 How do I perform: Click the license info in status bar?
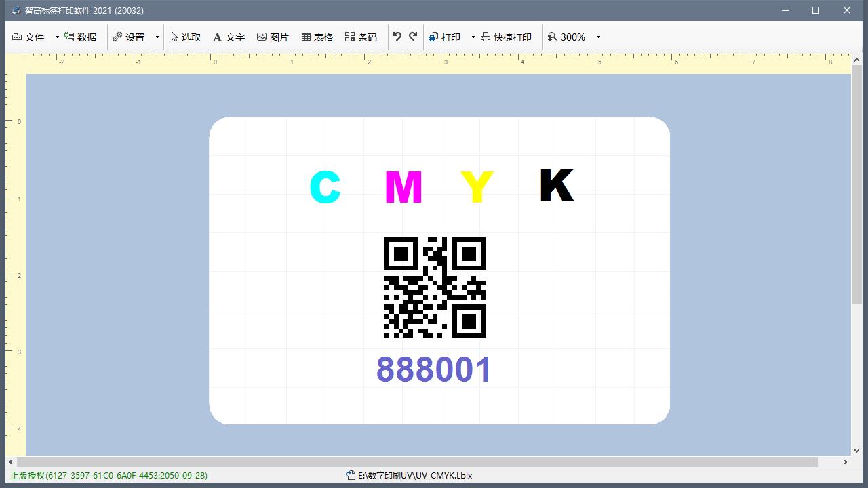coord(108,476)
